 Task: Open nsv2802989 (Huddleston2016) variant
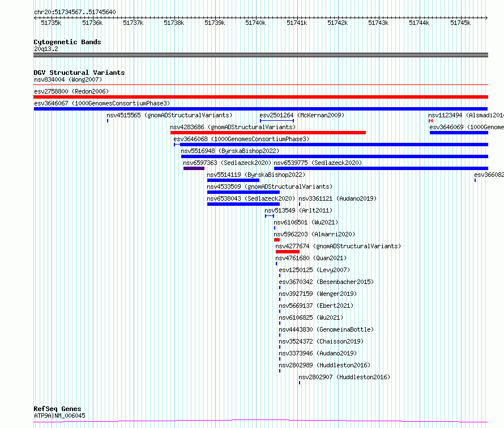click(x=324, y=365)
